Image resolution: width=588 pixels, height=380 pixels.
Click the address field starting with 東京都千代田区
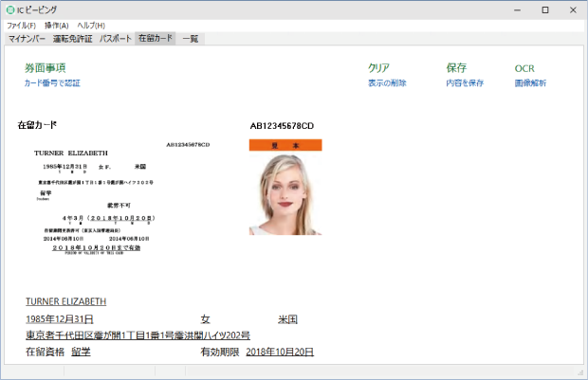coord(138,335)
